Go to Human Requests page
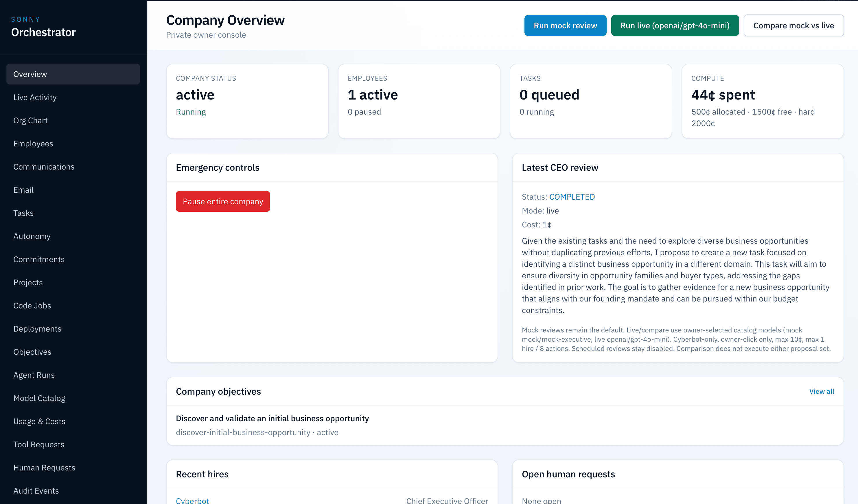858x504 pixels. (73, 468)
